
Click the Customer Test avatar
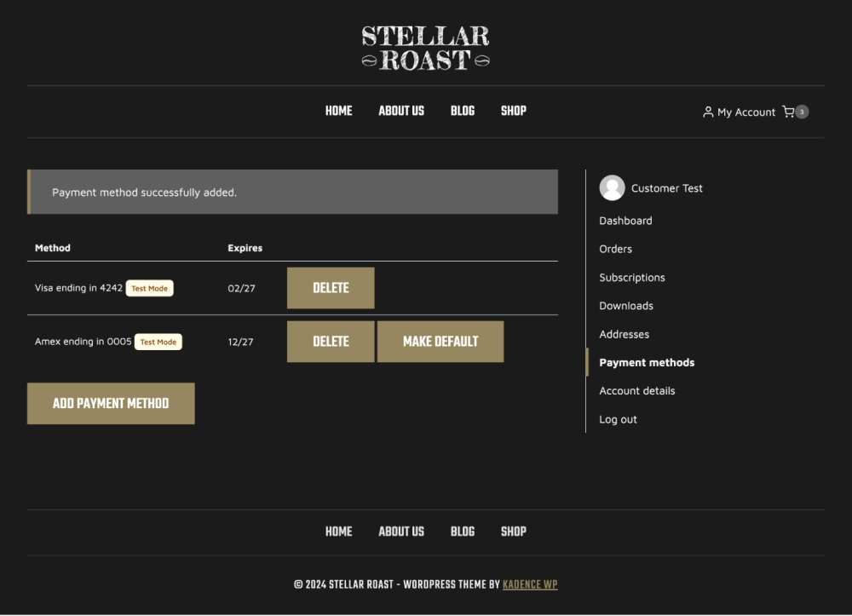[x=612, y=188]
